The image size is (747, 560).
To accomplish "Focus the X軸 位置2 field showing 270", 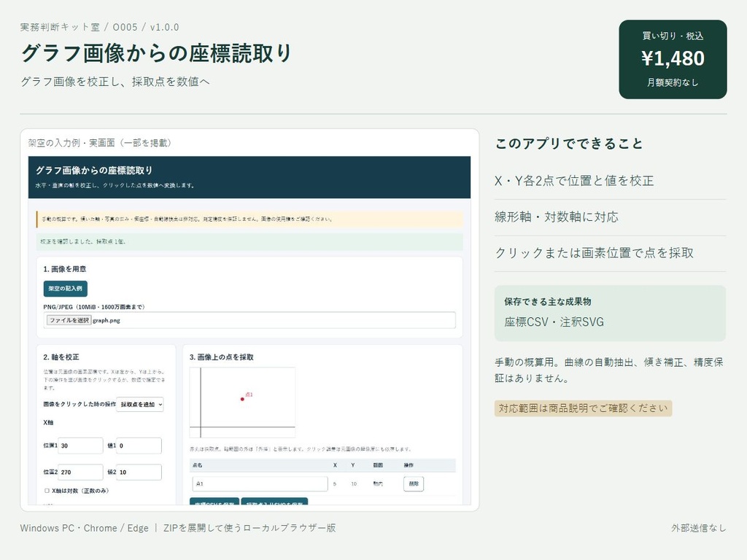I will pos(80,472).
